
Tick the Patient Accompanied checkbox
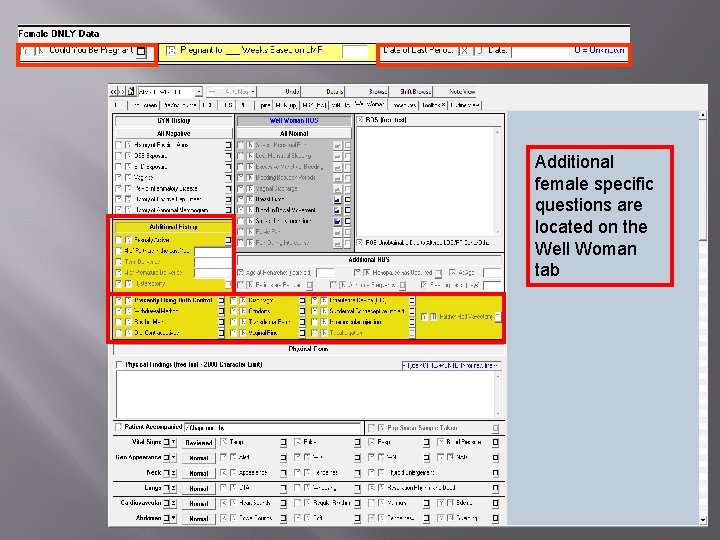pyautogui.click(x=118, y=427)
